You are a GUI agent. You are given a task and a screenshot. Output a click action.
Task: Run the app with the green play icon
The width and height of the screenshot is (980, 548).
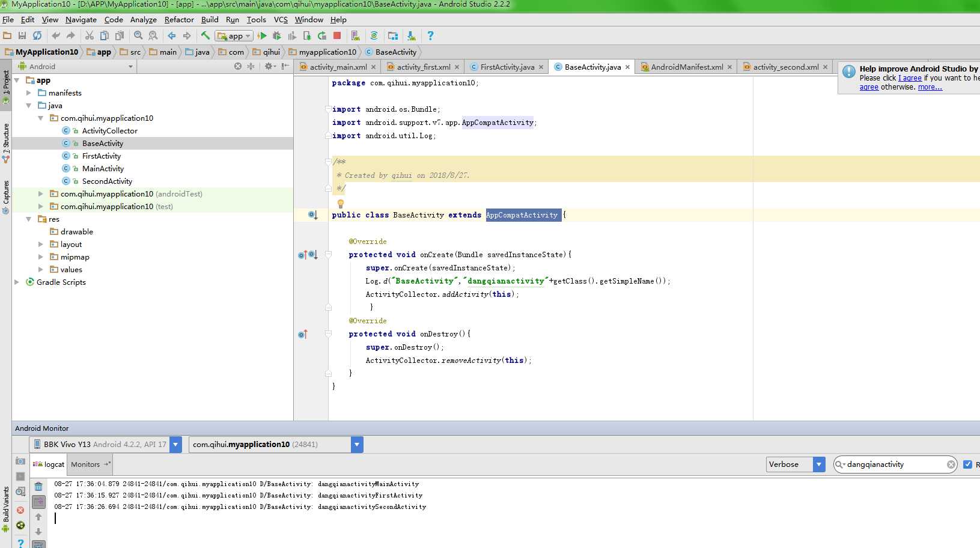point(262,36)
